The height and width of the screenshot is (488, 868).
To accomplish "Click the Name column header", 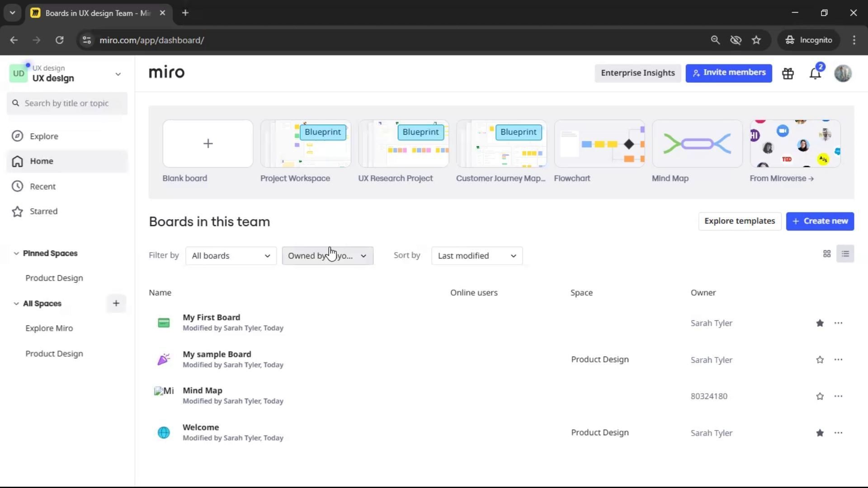I will (x=160, y=293).
